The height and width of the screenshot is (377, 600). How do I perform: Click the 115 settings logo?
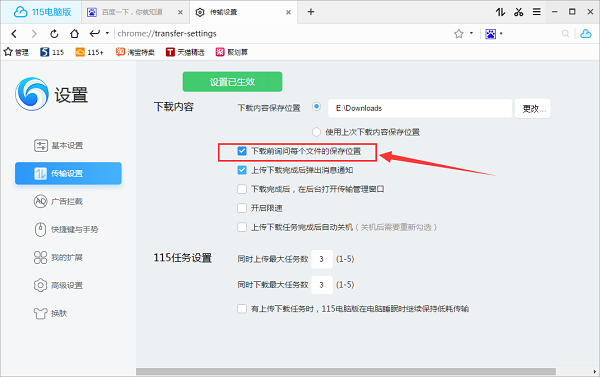32,94
